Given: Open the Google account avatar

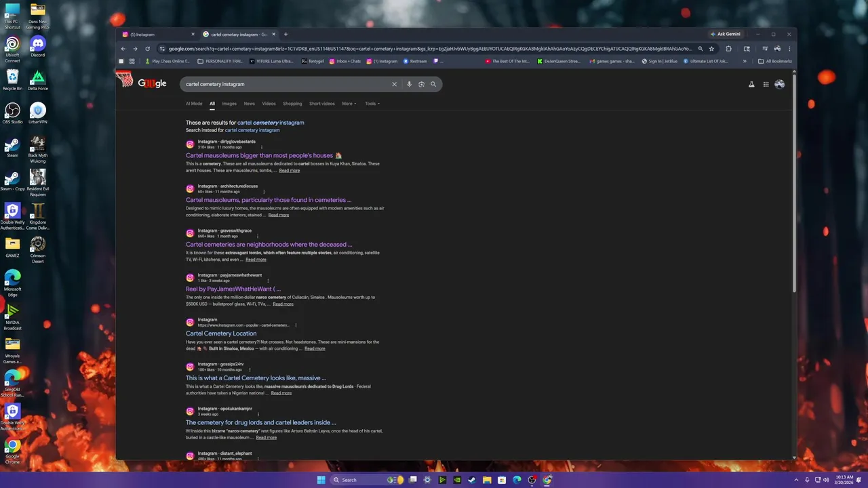Looking at the screenshot, I should pyautogui.click(x=780, y=84).
